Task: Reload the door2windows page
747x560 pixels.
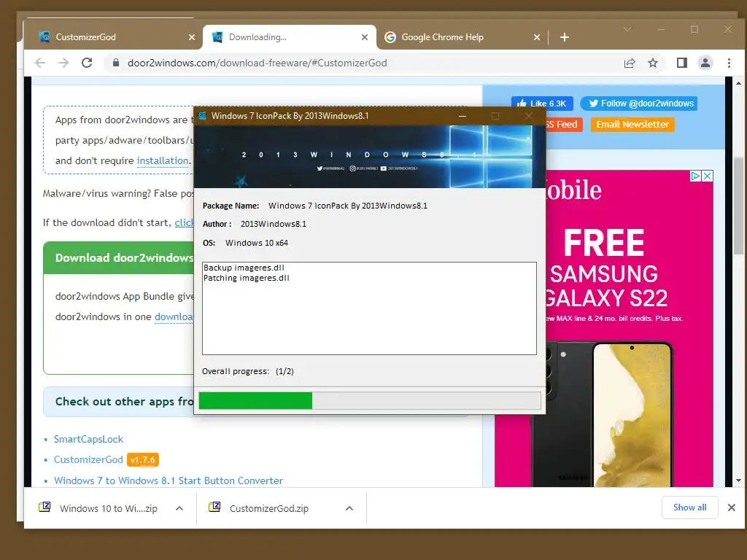Action: [x=87, y=63]
